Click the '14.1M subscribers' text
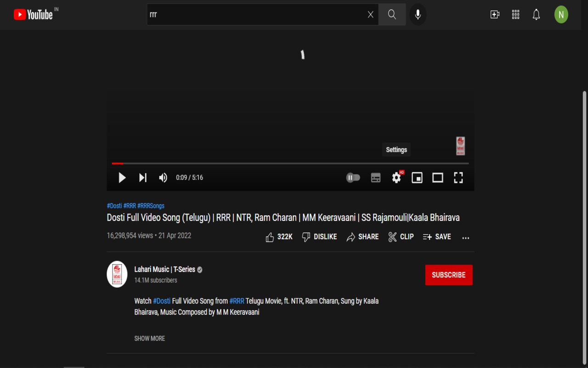588x368 pixels. coord(156,280)
